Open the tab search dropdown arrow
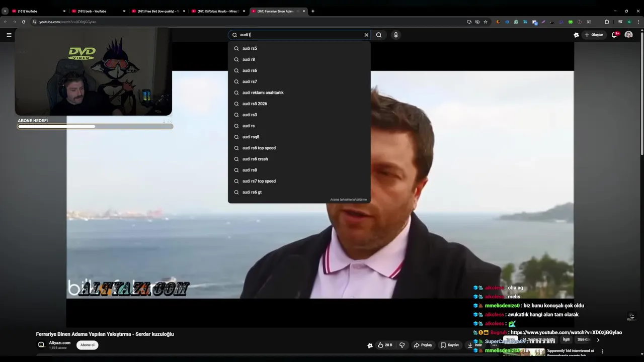644x362 pixels. click(5, 11)
